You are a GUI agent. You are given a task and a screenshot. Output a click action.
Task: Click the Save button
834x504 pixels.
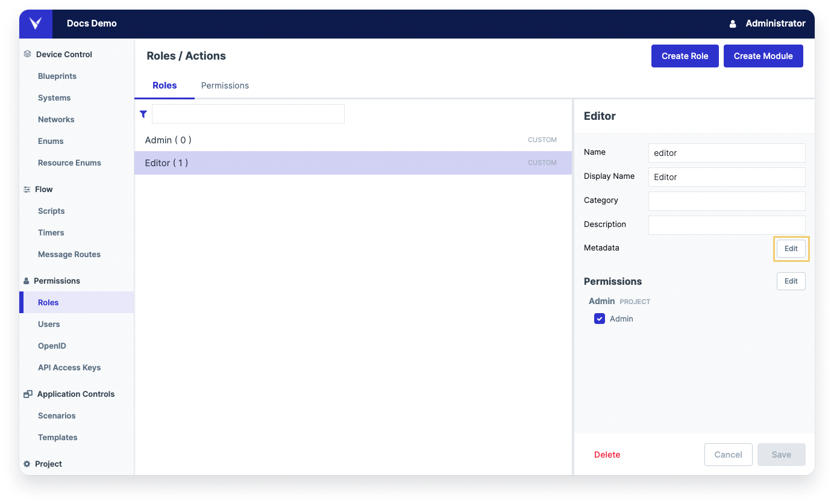(782, 455)
